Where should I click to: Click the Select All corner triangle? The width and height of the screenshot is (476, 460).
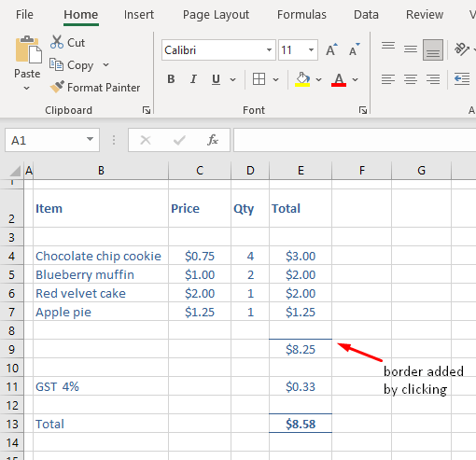coord(15,171)
